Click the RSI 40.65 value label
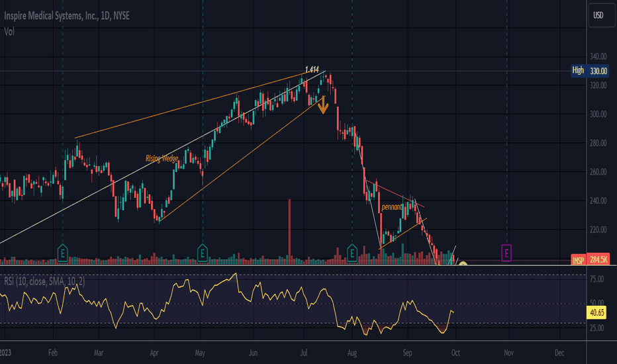The height and width of the screenshot is (364, 617). coord(596,312)
